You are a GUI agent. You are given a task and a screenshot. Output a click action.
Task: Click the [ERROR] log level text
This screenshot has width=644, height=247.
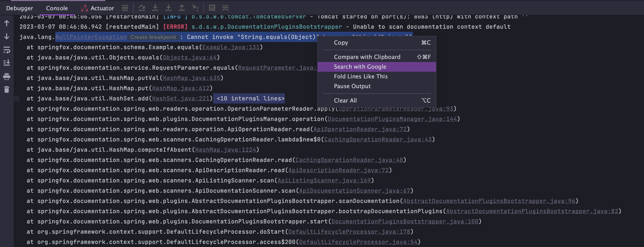175,27
